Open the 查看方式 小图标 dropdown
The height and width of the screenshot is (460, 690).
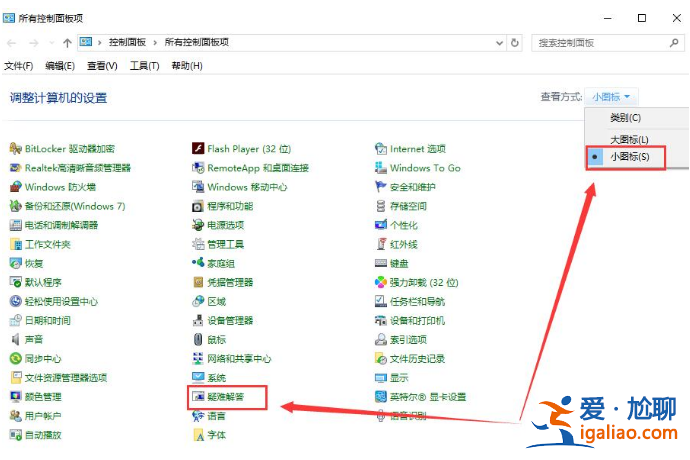click(x=611, y=97)
